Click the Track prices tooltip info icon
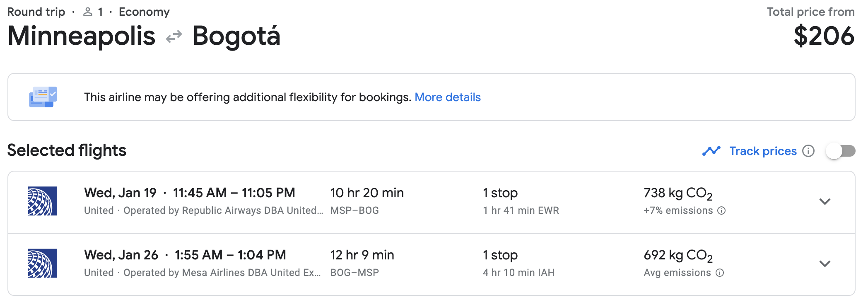 (x=809, y=151)
